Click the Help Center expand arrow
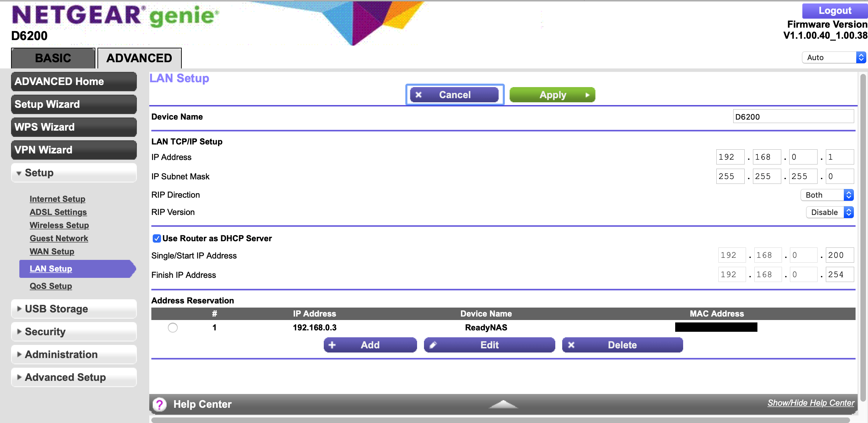868x423 pixels. [x=503, y=404]
